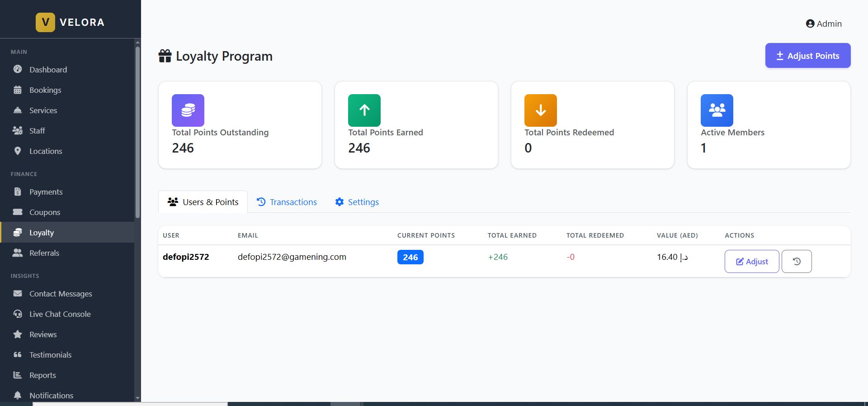The height and width of the screenshot is (406, 868).
Task: Navigate to Referrals in sidebar
Action: point(44,253)
